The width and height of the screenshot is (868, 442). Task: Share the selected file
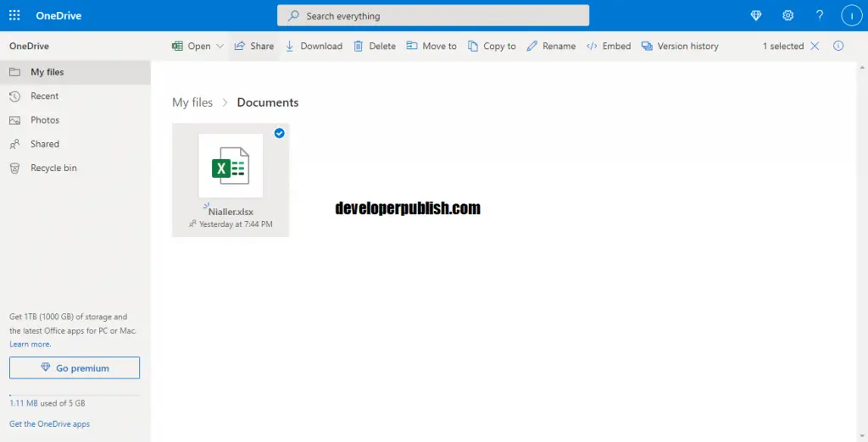click(x=254, y=46)
